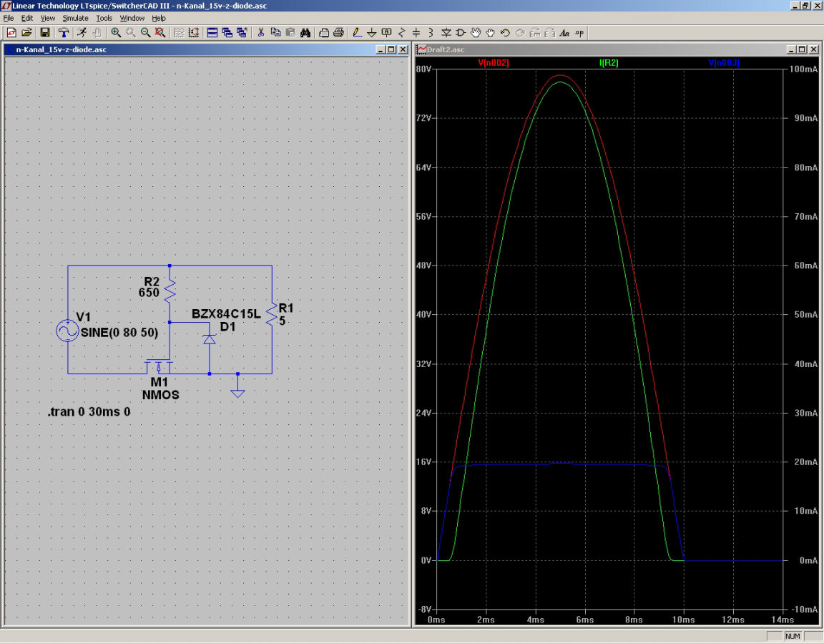Select the SPICE directive .op tool
This screenshot has width=824, height=644.
(x=579, y=33)
